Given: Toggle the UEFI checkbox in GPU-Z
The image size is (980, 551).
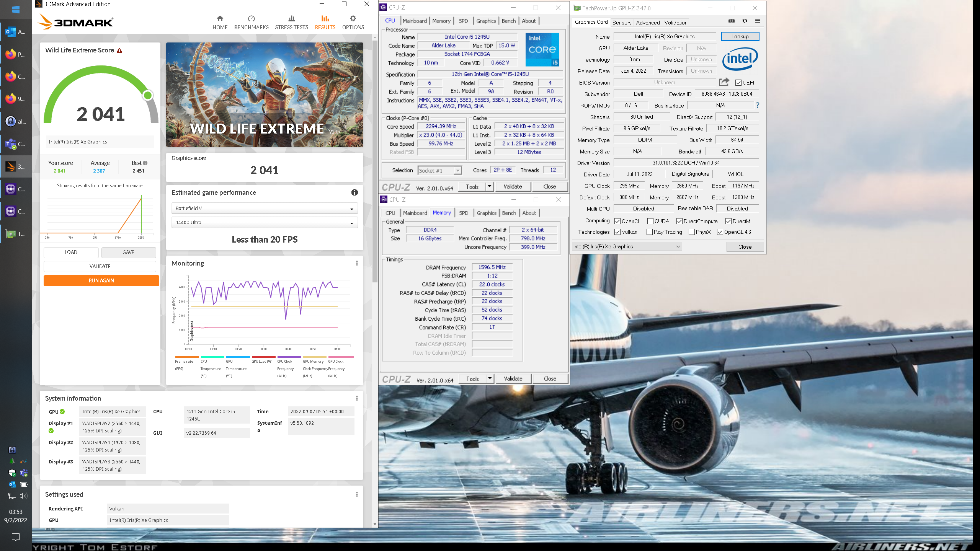Looking at the screenshot, I should (738, 83).
